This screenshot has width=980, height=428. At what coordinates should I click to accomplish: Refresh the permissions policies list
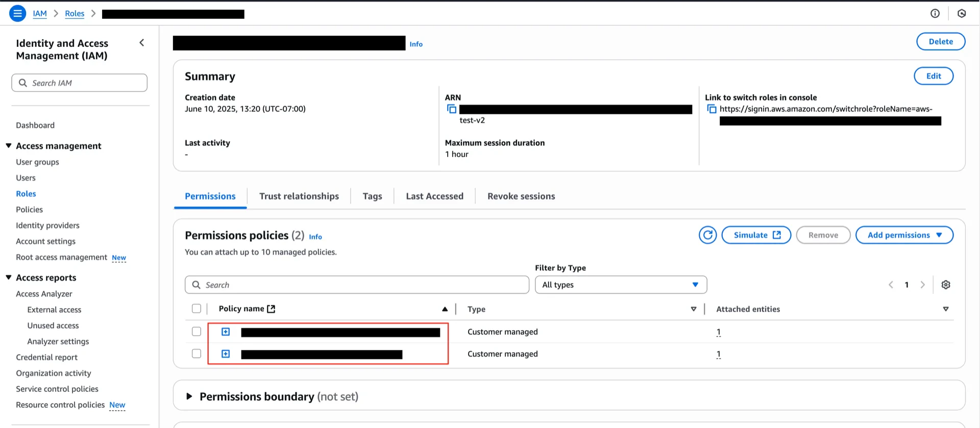click(x=707, y=235)
